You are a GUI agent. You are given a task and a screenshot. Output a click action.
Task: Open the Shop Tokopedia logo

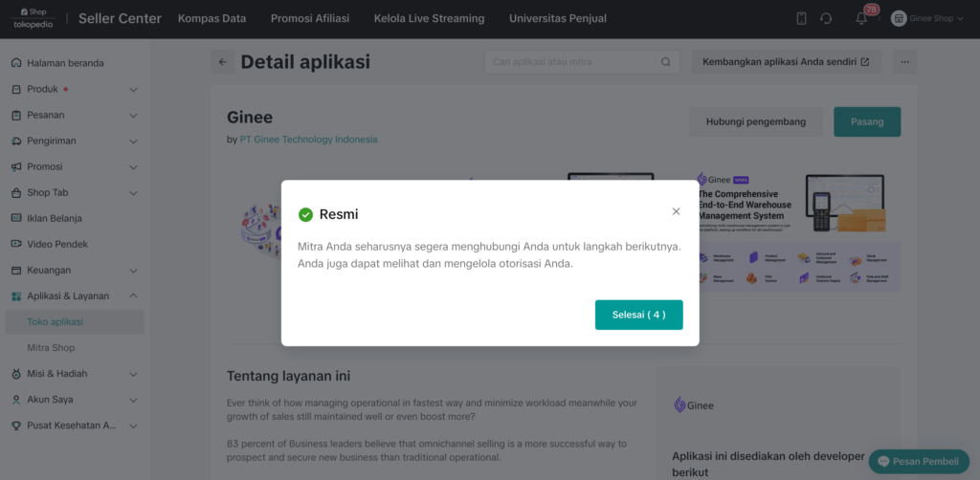click(x=33, y=18)
